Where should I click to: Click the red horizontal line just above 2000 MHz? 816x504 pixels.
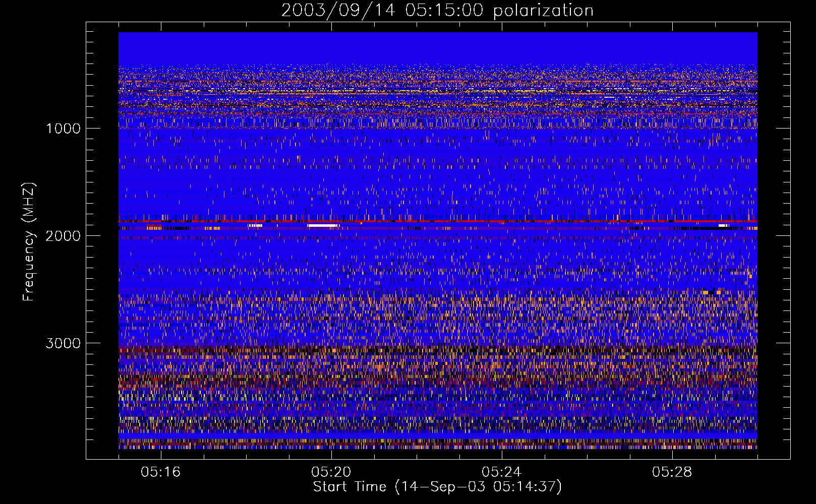438,221
